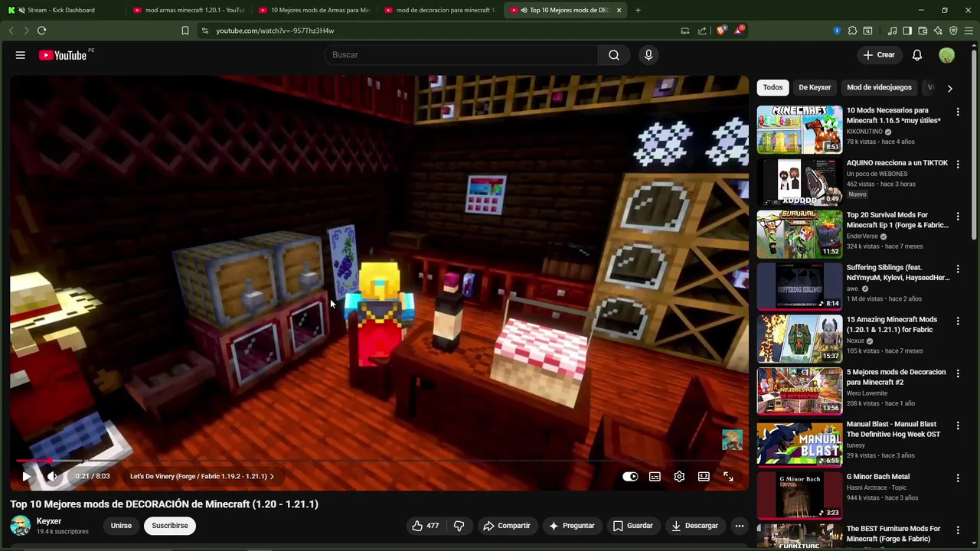The image size is (980, 551).
Task: Open options for Manual Blast video
Action: coord(958,425)
